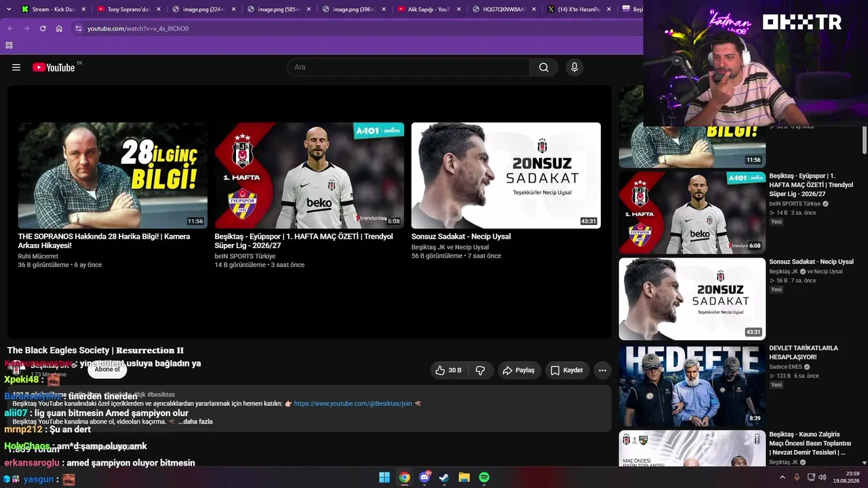868x488 pixels.
Task: Play end-screen 'Sonsuz Sadakat' thumbnail
Action: (x=506, y=176)
